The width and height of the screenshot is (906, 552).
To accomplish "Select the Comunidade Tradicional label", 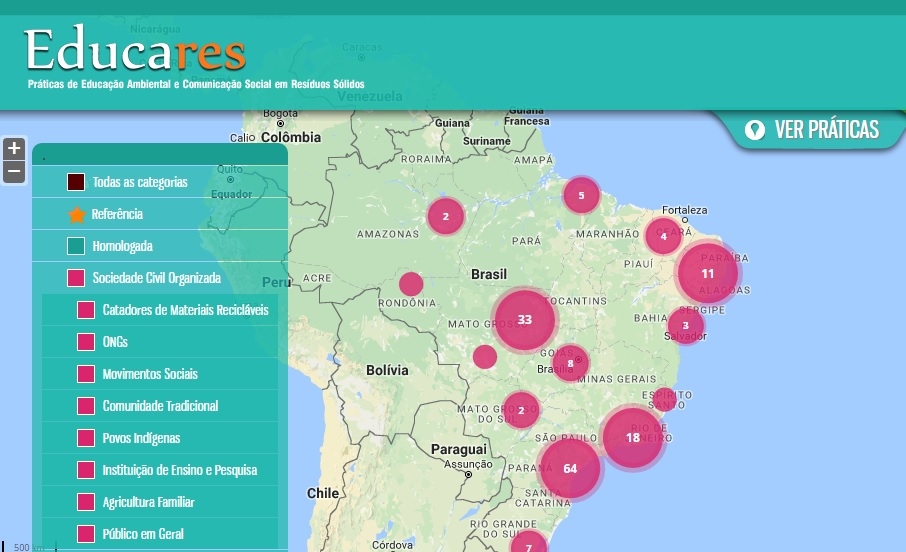I will click(x=161, y=406).
